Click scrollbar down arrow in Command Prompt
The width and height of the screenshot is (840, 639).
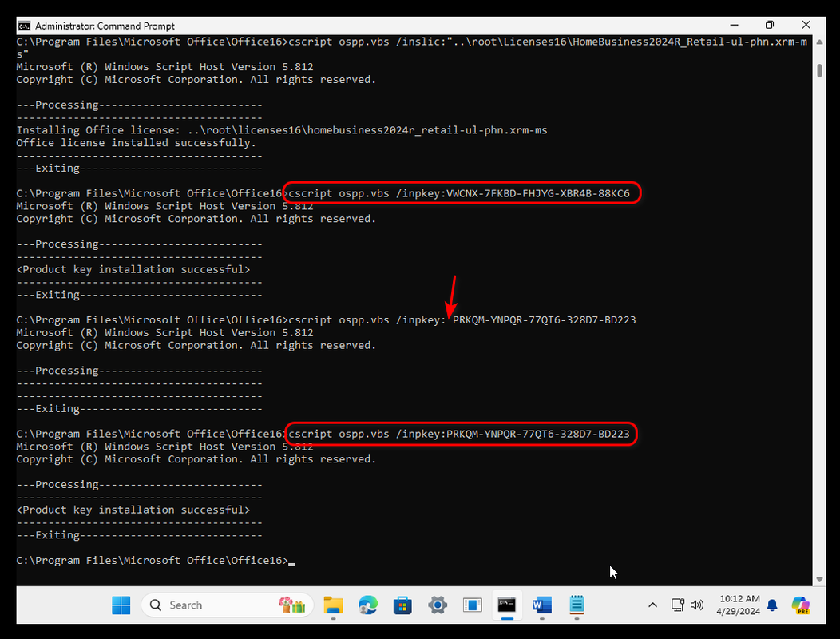point(819,580)
